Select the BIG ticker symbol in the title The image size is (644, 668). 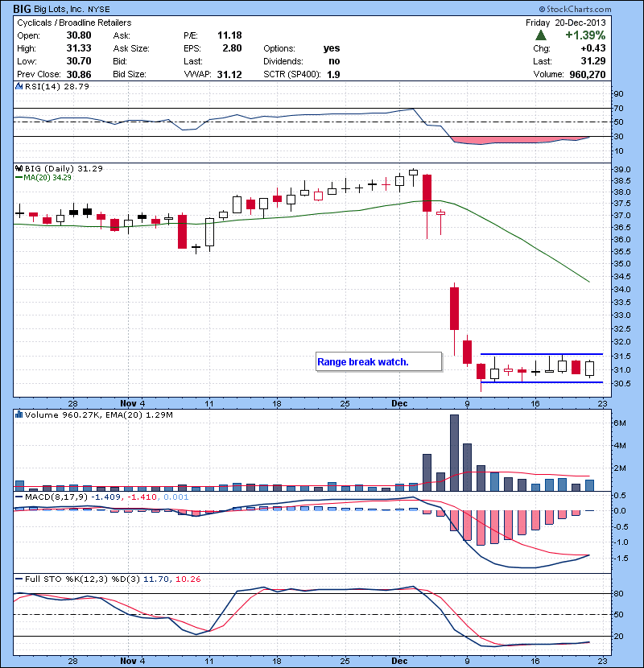pyautogui.click(x=22, y=9)
